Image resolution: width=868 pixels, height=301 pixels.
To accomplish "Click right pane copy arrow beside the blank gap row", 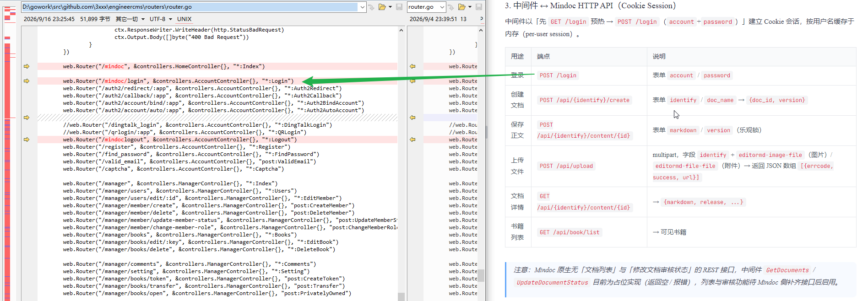I will click(412, 118).
